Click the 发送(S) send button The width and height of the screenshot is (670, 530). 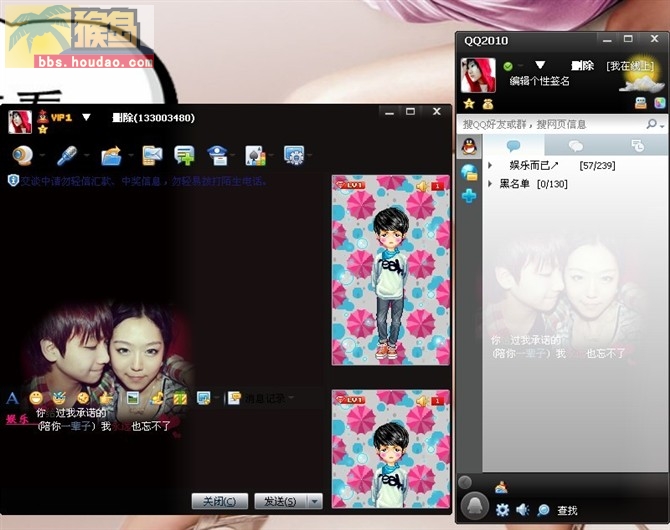coord(280,501)
